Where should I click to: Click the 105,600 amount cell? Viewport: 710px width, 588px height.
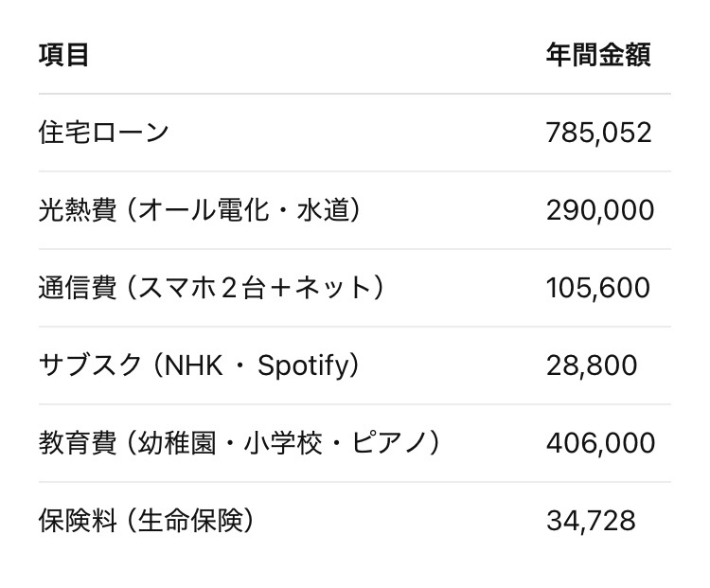coord(597,287)
